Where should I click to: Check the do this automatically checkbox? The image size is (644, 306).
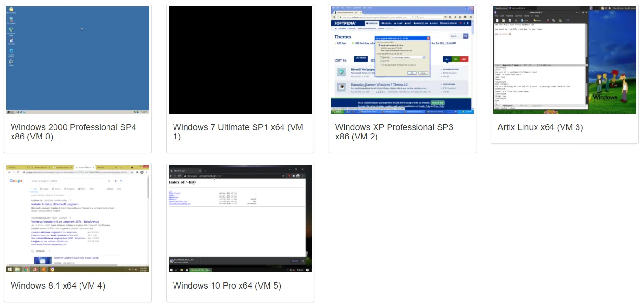380,65
